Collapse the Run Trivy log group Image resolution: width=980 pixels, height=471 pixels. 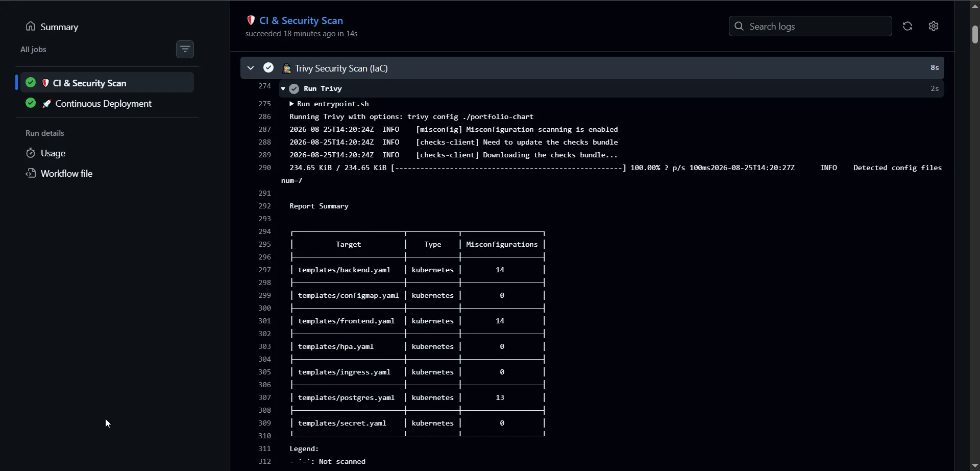click(x=283, y=89)
